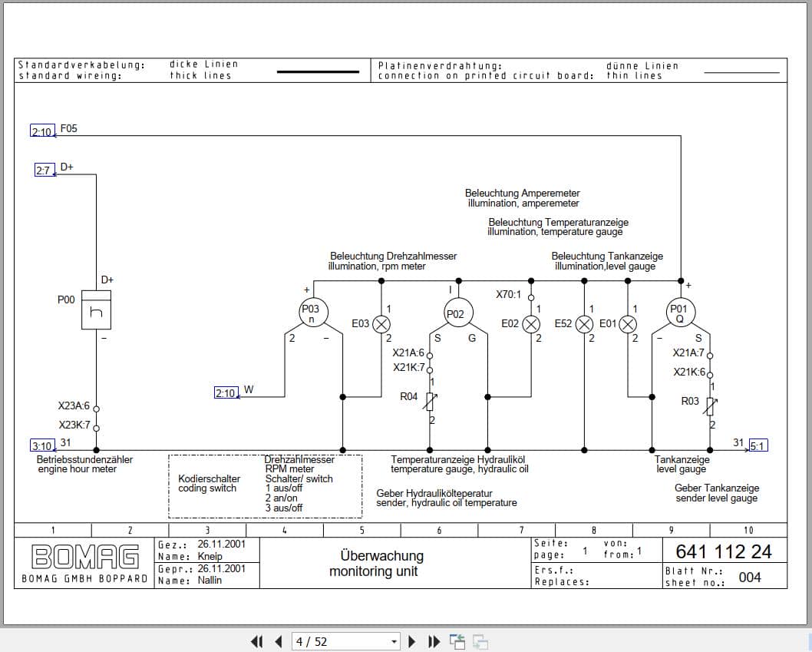Click the P00 engine hour meter symbol
Viewport: 812px width, 652px height.
pos(95,309)
